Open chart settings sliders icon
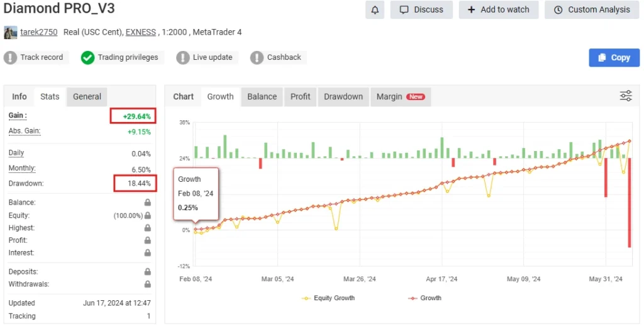Viewport: 644px width, 331px height. pyautogui.click(x=626, y=96)
